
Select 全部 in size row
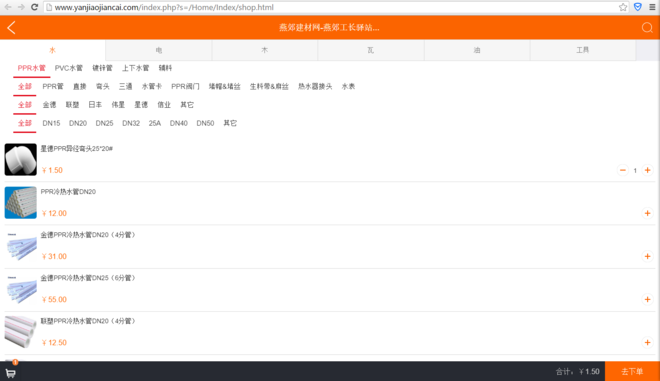coord(24,123)
